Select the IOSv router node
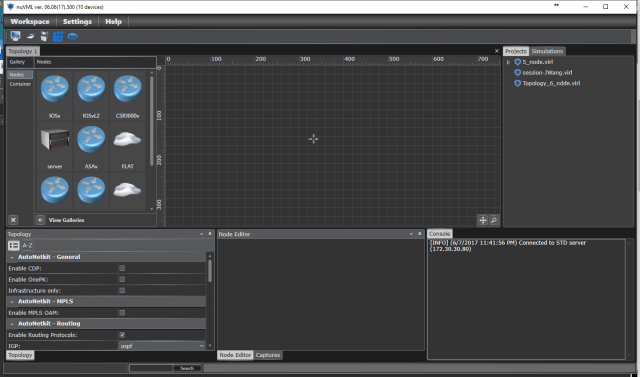The height and width of the screenshot is (377, 640). (55, 89)
